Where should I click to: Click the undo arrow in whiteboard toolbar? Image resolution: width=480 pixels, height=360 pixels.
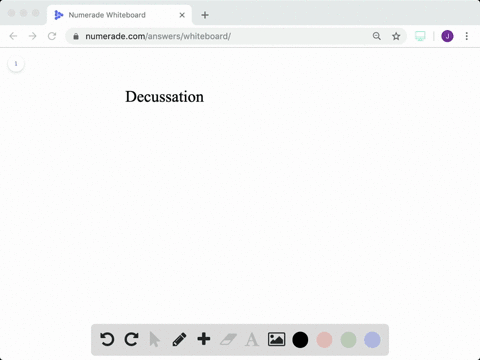[x=107, y=339]
